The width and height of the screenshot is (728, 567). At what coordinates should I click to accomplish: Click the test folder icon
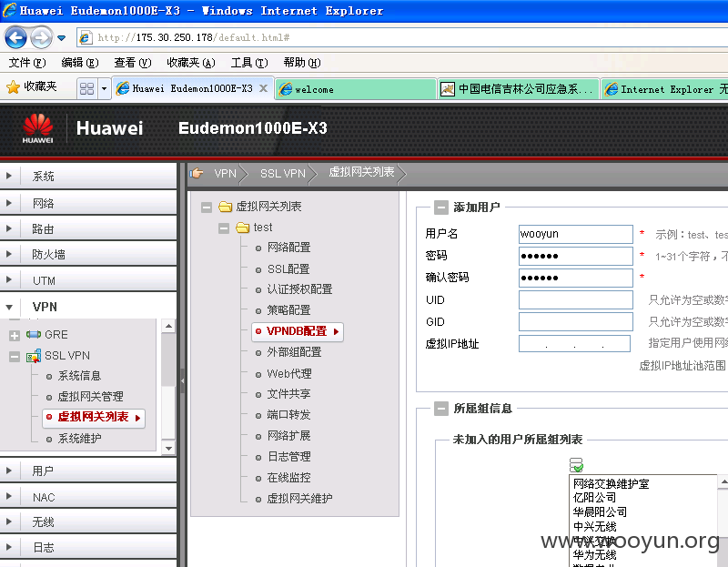point(242,228)
